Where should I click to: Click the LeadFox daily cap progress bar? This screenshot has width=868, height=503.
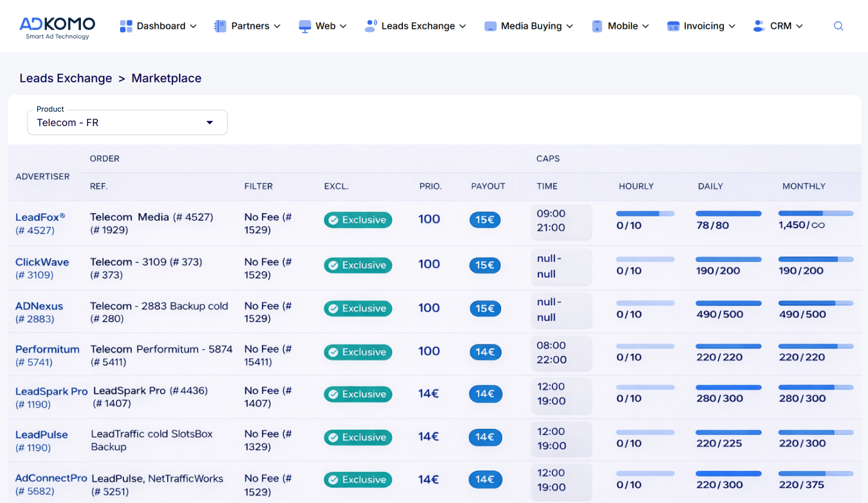728,214
